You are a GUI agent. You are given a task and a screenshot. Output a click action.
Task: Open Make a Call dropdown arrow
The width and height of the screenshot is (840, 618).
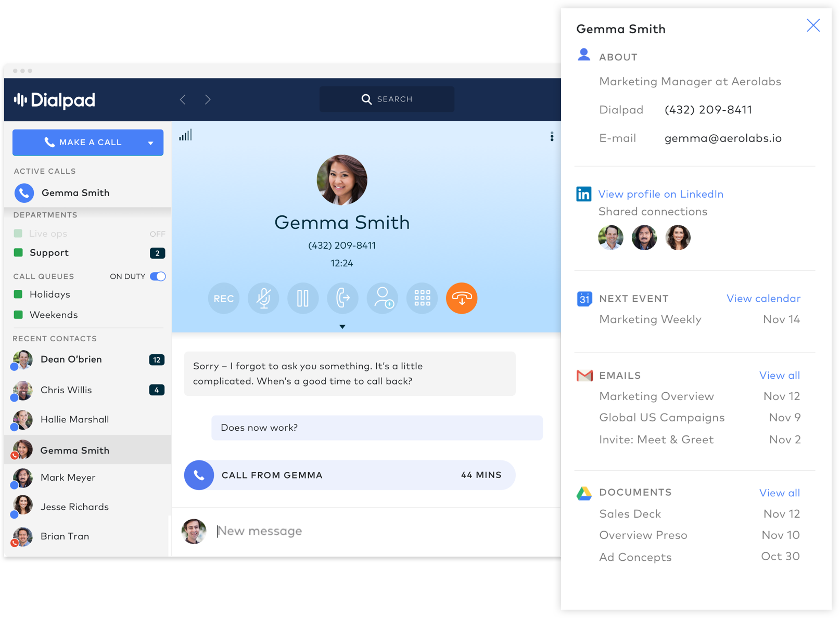pos(150,143)
